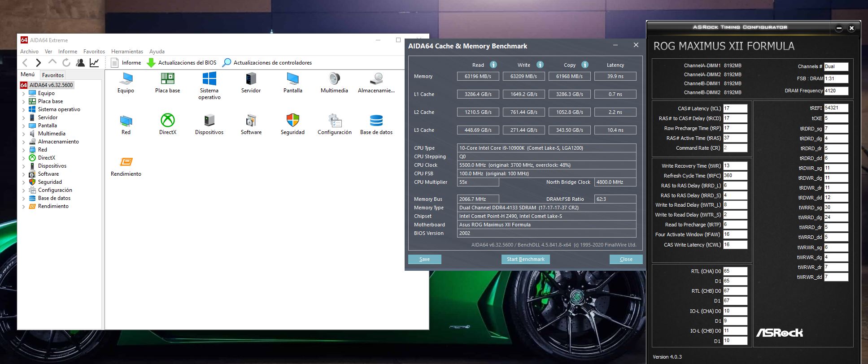The image size is (868, 364).
Task: Click the refresh icon in AIDA64 toolbar
Action: [66, 63]
